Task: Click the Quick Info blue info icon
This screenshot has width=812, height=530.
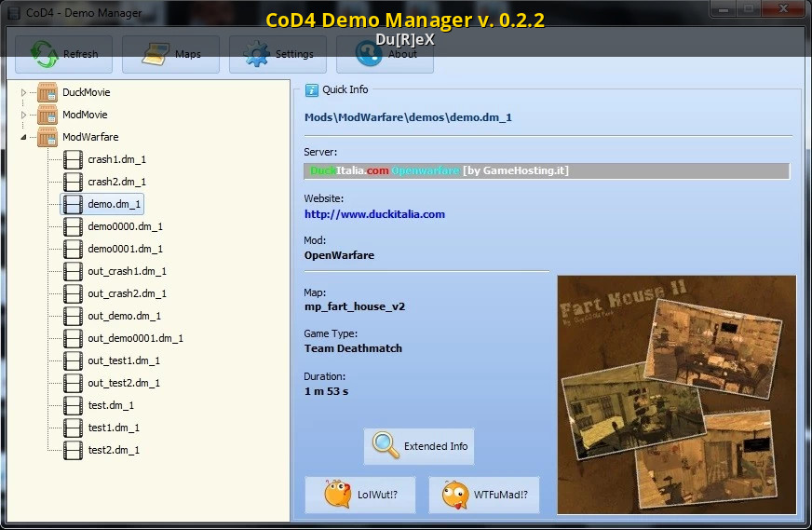Action: 312,90
